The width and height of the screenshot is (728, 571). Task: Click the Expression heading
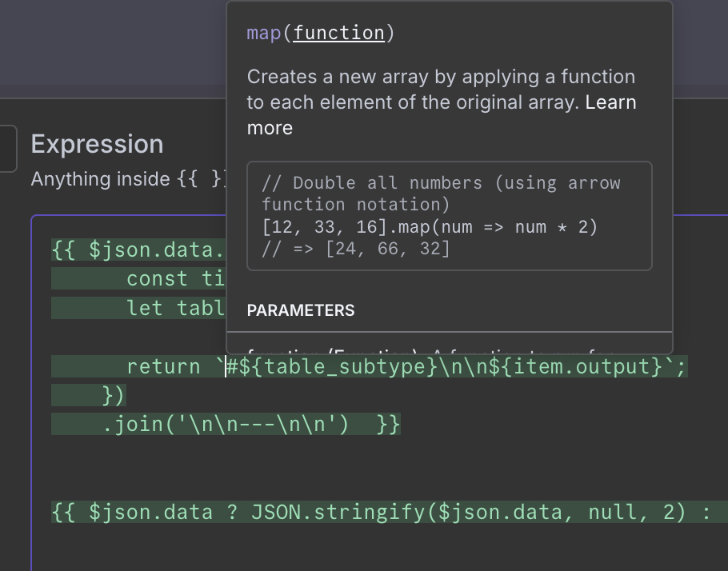(97, 144)
